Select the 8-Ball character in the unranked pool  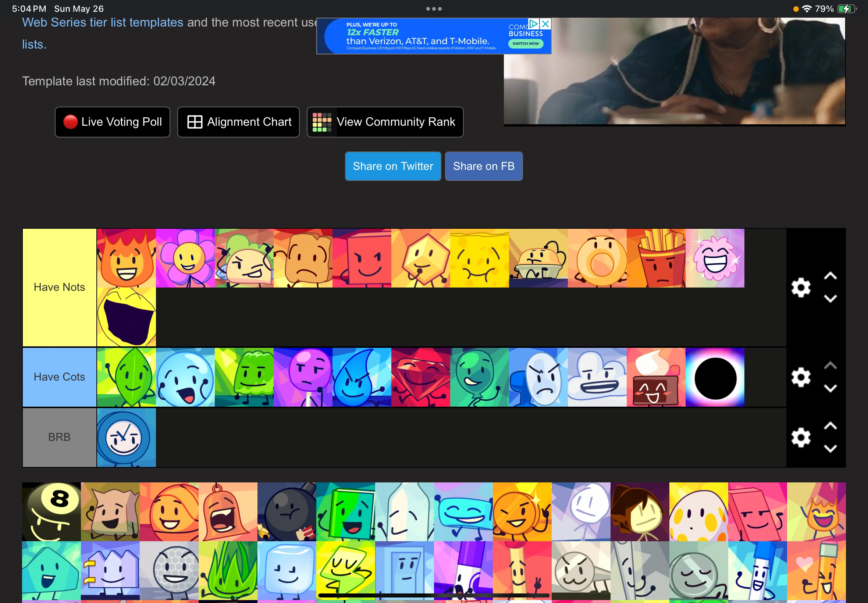click(51, 511)
